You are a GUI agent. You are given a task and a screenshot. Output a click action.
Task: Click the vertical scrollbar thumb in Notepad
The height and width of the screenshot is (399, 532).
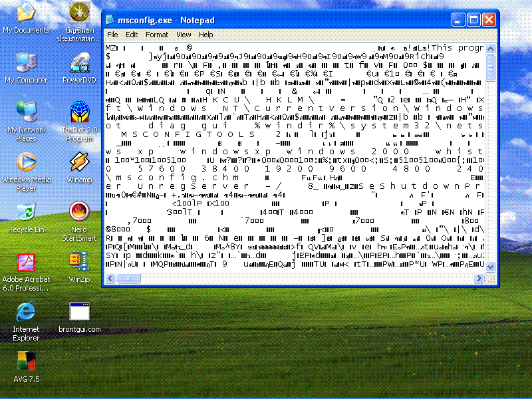(x=490, y=68)
